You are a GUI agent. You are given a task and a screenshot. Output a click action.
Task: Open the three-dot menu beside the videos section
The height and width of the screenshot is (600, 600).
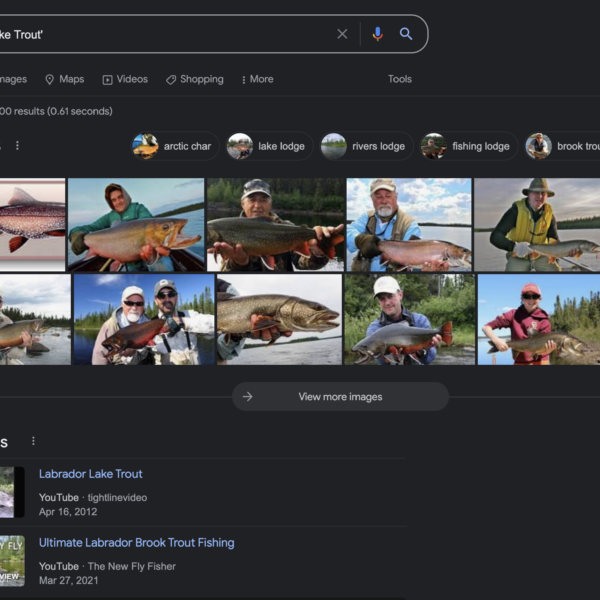(33, 441)
